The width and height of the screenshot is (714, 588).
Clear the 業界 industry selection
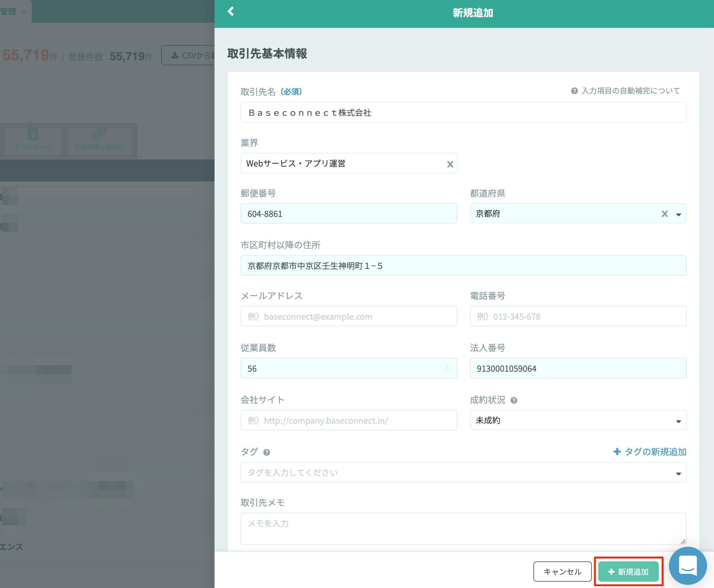(x=450, y=164)
